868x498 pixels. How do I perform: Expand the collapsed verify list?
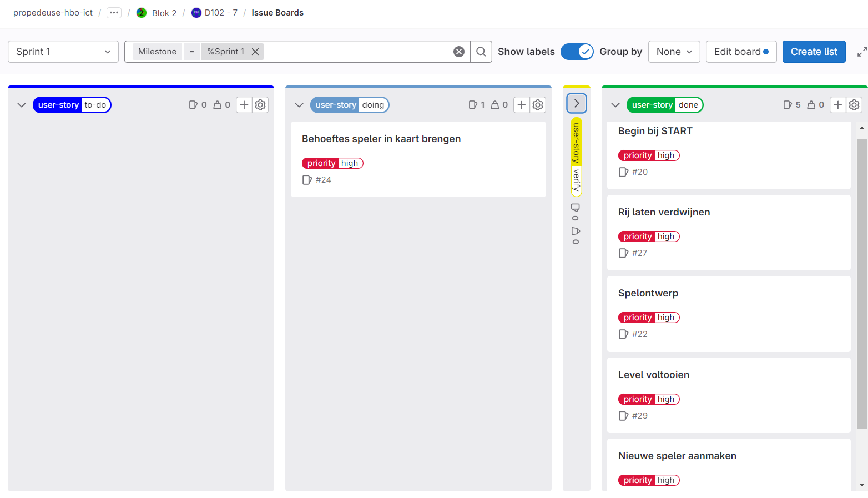click(x=577, y=103)
